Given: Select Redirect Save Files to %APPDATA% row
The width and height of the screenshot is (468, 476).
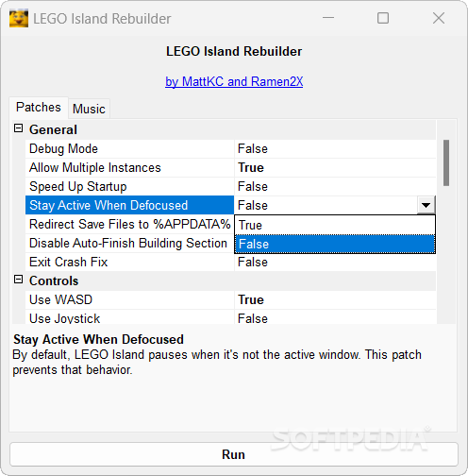Looking at the screenshot, I should pyautogui.click(x=129, y=225).
